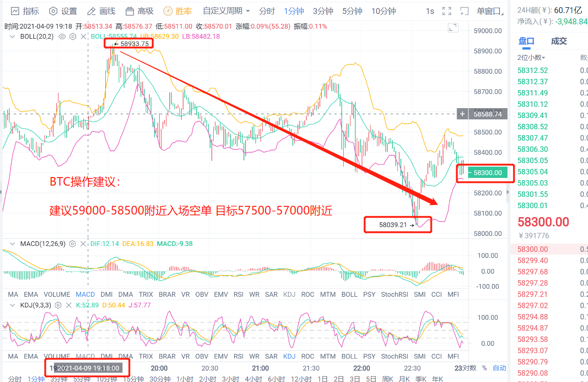Select the 5分钟 timeframe tab

(352, 11)
